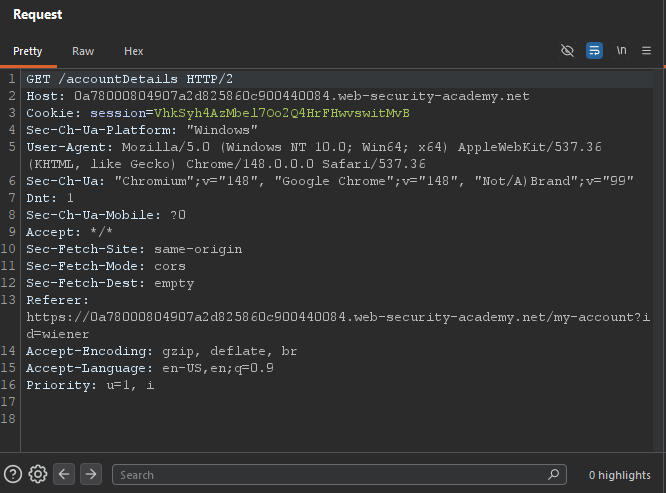Click the session cookie value VhkSyh4AzMbel7Oo2Q4HrFHwvswitMvB
Screen dimensions: 666x493
282,113
